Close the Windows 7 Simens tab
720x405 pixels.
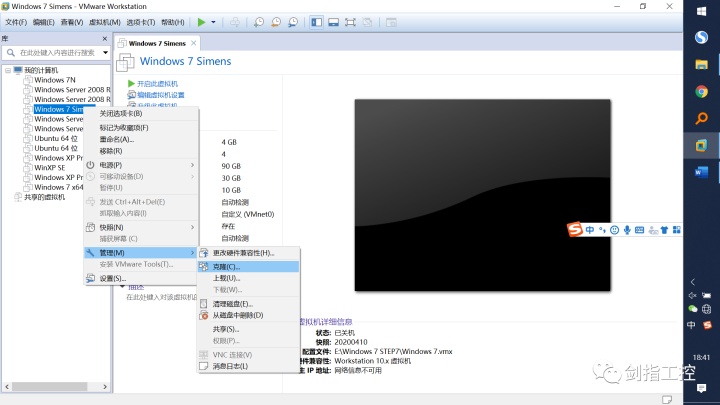(x=194, y=43)
